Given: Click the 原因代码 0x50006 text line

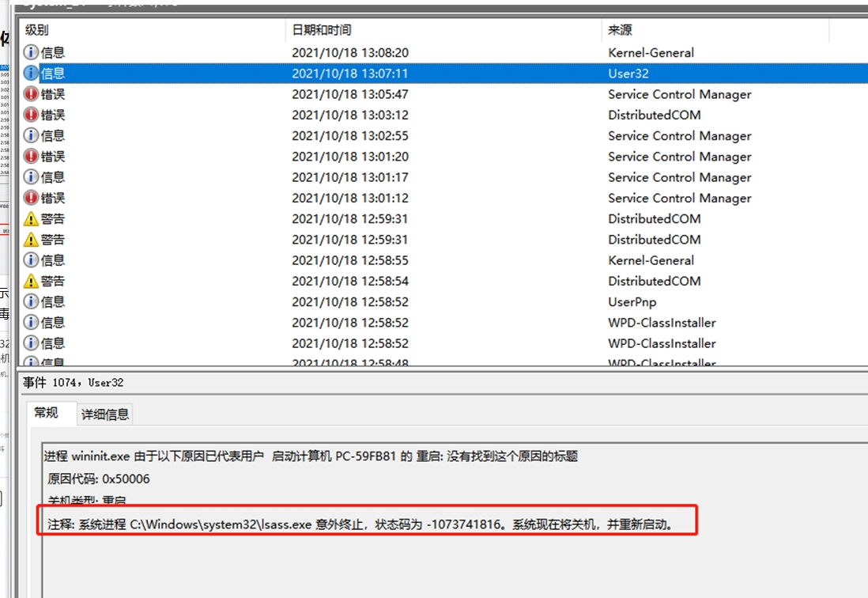Looking at the screenshot, I should pos(99,479).
